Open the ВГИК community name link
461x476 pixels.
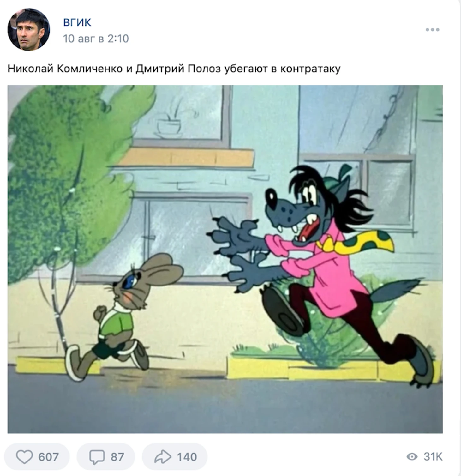point(77,22)
